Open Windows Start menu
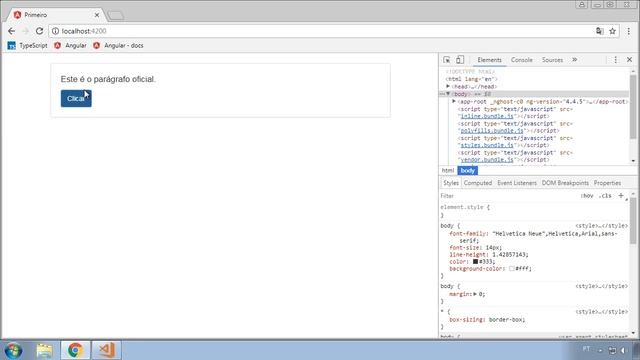Viewport: 640px width, 360px height. pyautogui.click(x=13, y=350)
